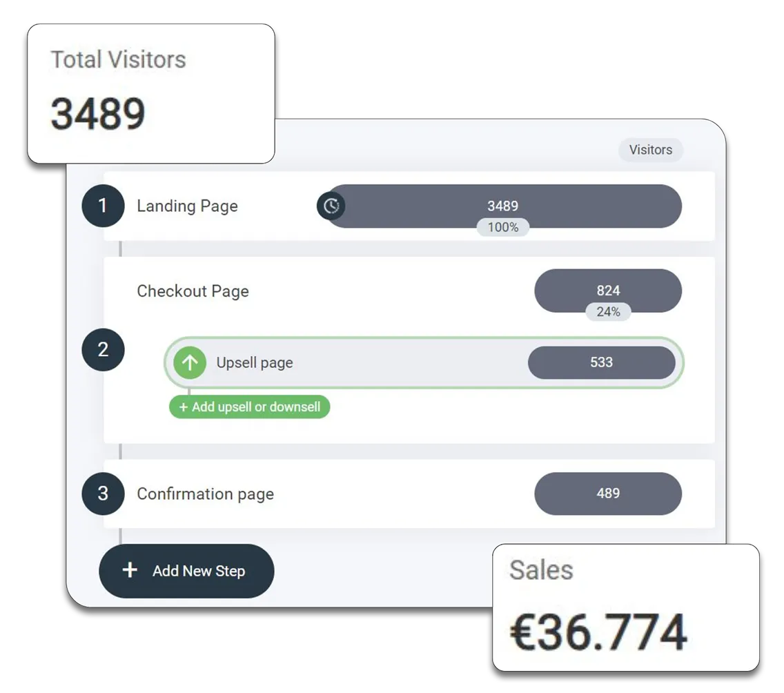Open the Total Visitors card
Image resolution: width=784 pixels, height=693 pixels.
pyautogui.click(x=150, y=94)
